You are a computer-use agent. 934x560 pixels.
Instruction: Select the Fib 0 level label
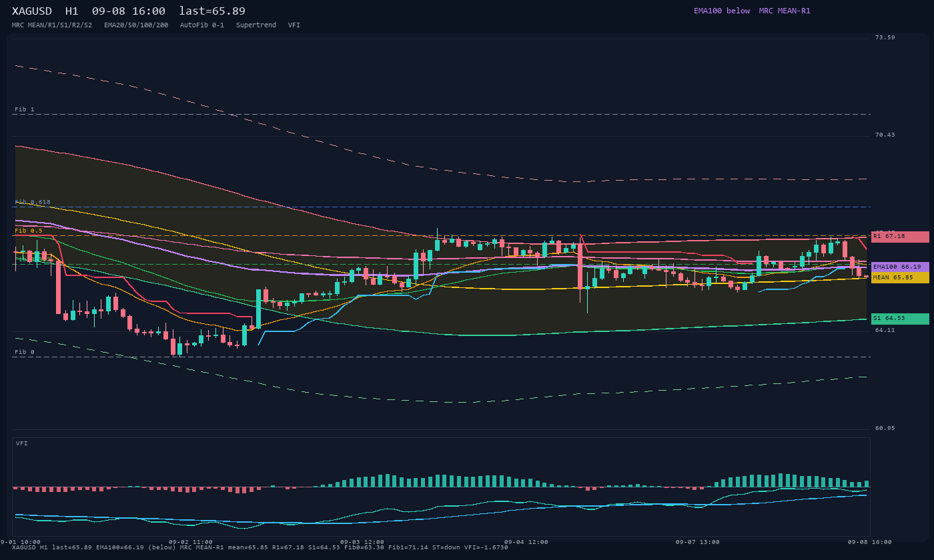[x=25, y=352]
